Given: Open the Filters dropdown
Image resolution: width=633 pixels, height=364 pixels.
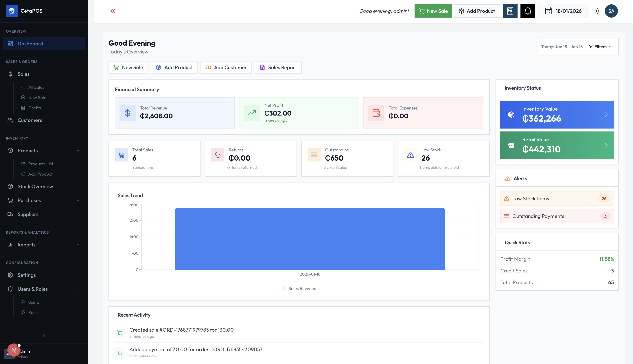Looking at the screenshot, I should tap(600, 47).
